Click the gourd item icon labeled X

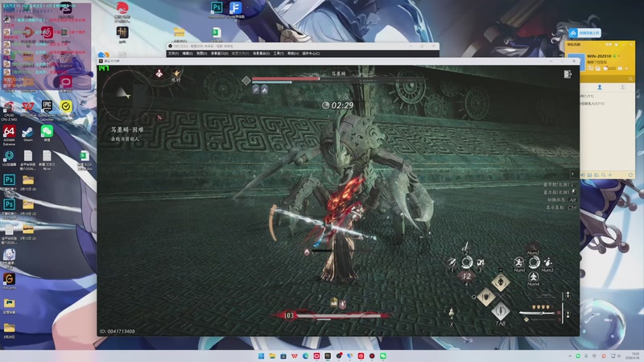(x=452, y=313)
